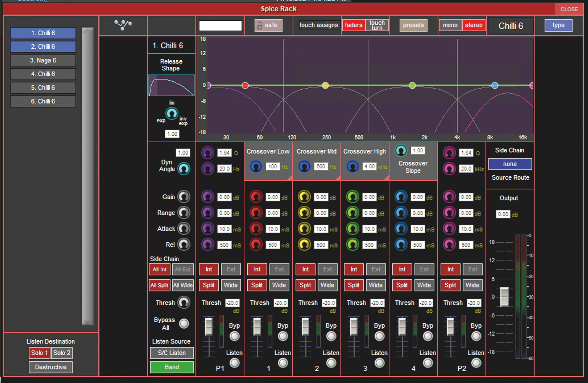Click the master Range knob

[x=184, y=213]
